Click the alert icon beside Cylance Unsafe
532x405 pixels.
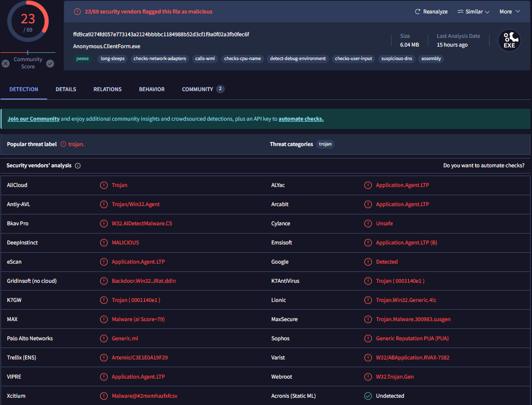pos(368,224)
